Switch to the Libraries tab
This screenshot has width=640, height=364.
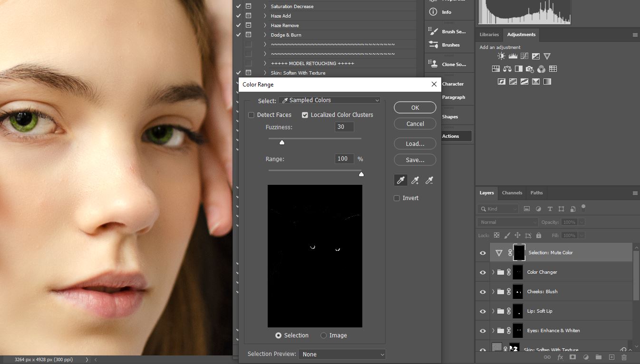(489, 35)
